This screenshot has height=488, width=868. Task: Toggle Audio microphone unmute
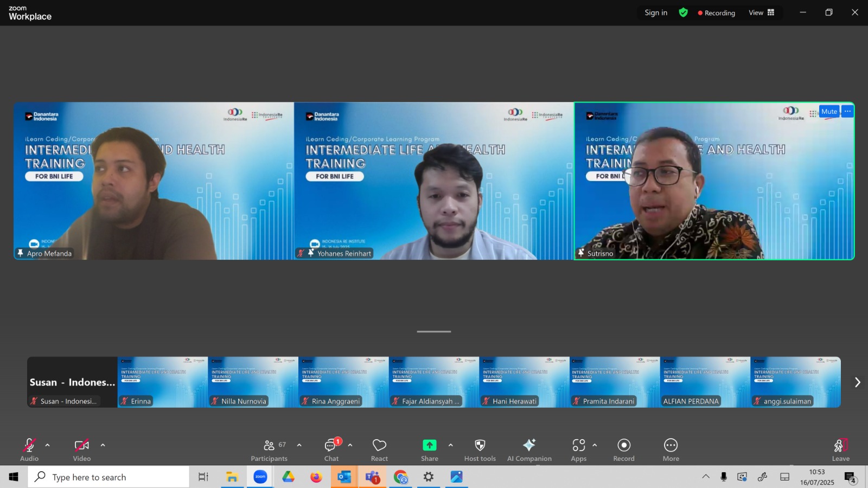click(x=29, y=450)
